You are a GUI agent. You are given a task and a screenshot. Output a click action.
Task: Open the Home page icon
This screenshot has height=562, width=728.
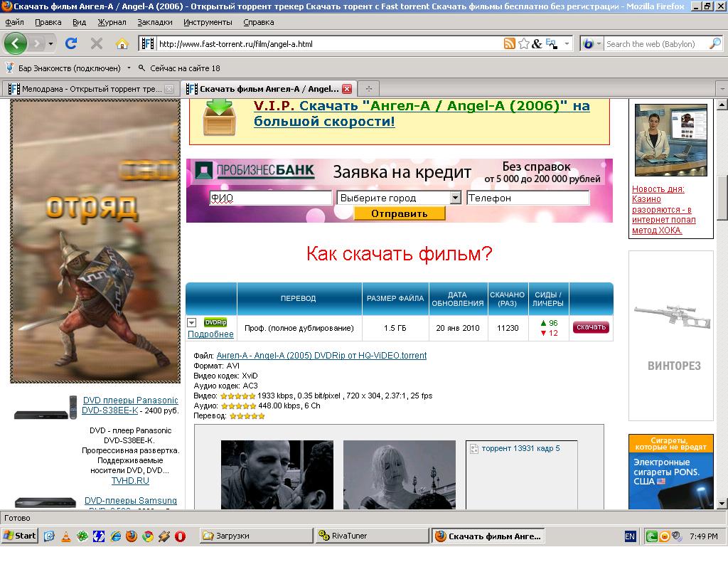122,43
